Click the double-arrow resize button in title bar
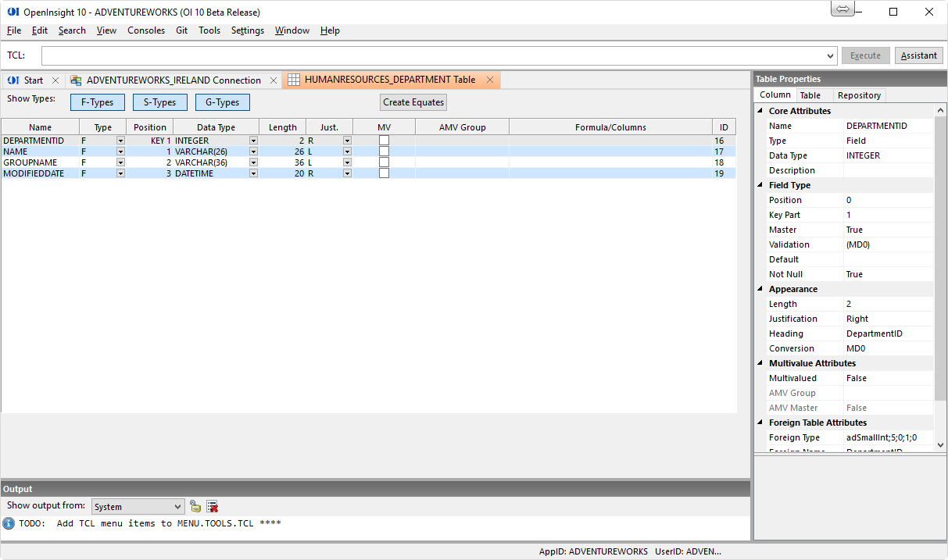 click(842, 9)
